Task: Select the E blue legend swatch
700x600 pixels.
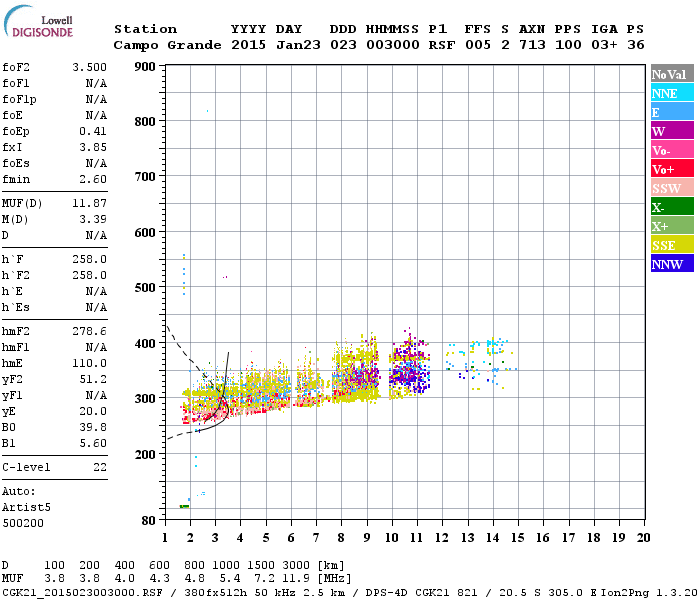Action: coord(672,112)
